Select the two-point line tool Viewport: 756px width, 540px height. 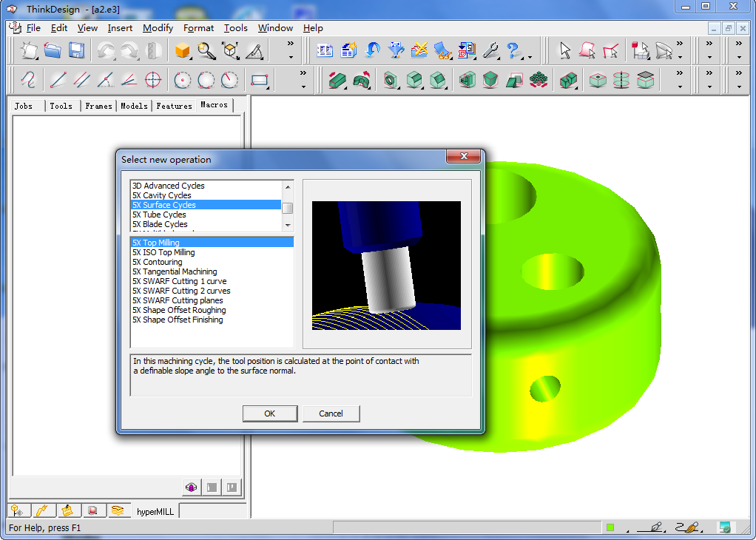(x=58, y=80)
